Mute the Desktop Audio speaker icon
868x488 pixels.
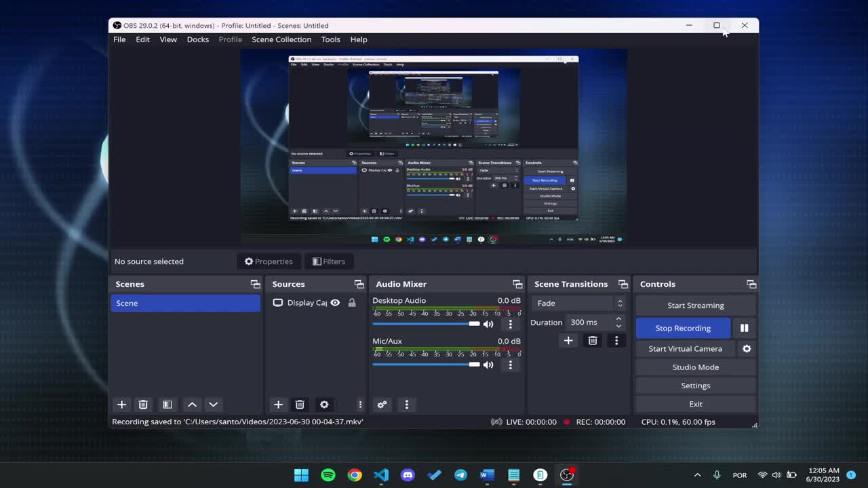coord(488,324)
